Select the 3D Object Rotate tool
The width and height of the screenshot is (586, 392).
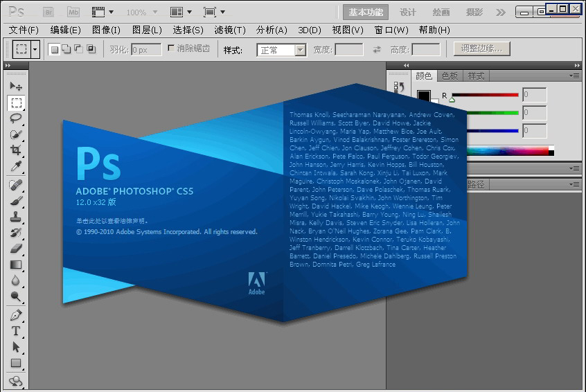pos(16,381)
